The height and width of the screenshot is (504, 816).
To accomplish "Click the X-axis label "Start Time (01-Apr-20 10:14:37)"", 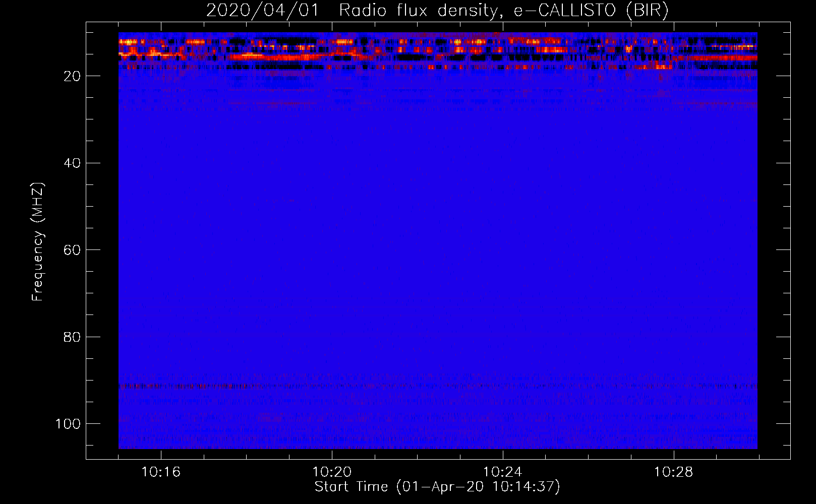I will tap(437, 487).
